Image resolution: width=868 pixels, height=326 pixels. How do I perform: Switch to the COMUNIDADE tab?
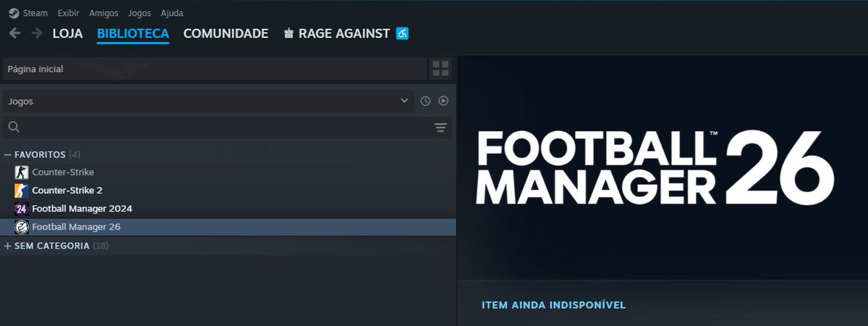pyautogui.click(x=226, y=33)
